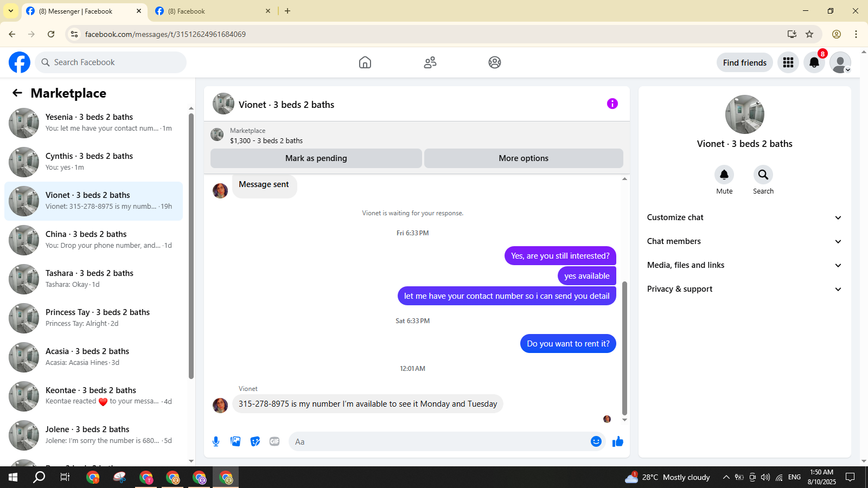Click the large Vionet profile thumbnail in side panel

point(745,114)
